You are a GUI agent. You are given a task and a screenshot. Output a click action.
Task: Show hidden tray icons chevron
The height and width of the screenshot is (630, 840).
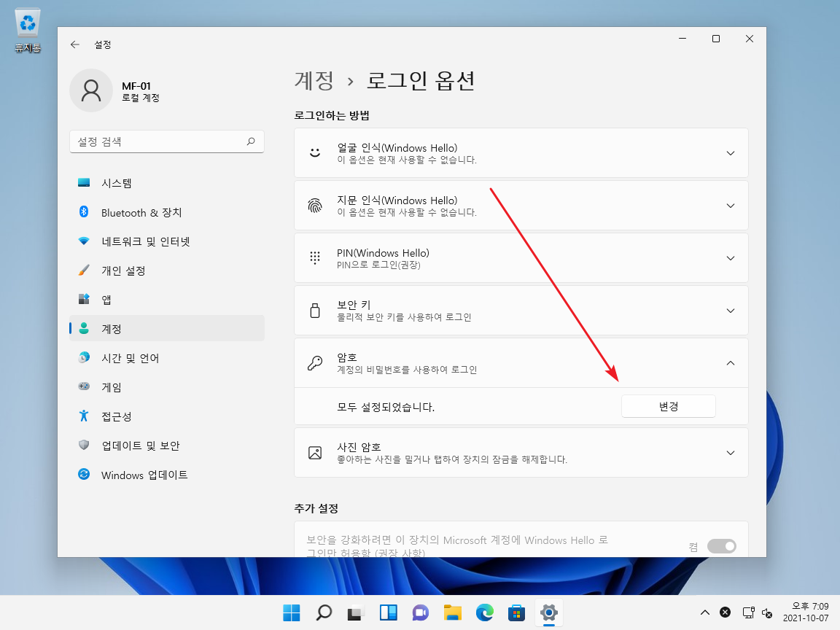pyautogui.click(x=705, y=612)
